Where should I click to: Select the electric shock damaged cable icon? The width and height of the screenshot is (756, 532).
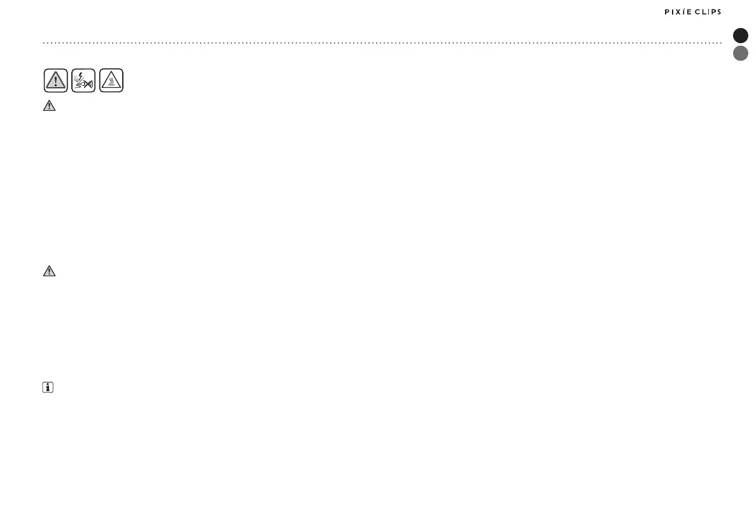click(83, 80)
